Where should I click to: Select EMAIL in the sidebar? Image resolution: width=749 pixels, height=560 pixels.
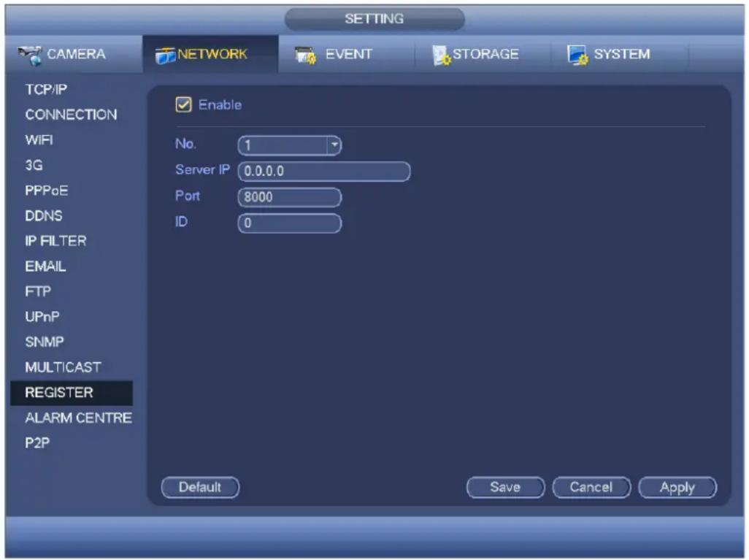(45, 266)
